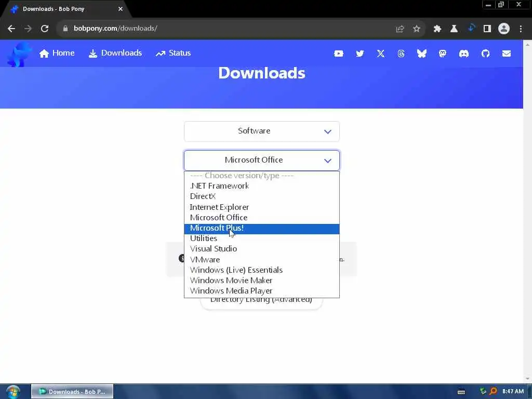Screen dimensions: 532x399
Task: Bookmark this page with star icon
Action: [x=417, y=29]
